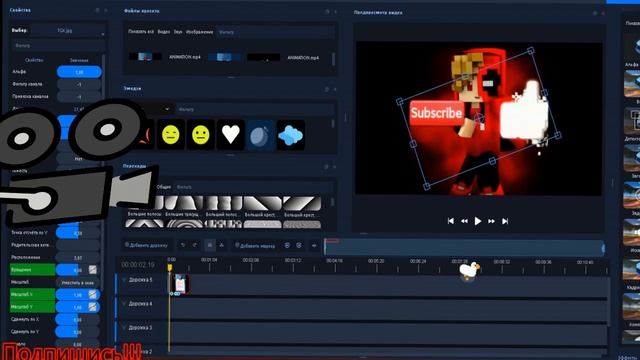Rewind the video preview

click(464, 221)
